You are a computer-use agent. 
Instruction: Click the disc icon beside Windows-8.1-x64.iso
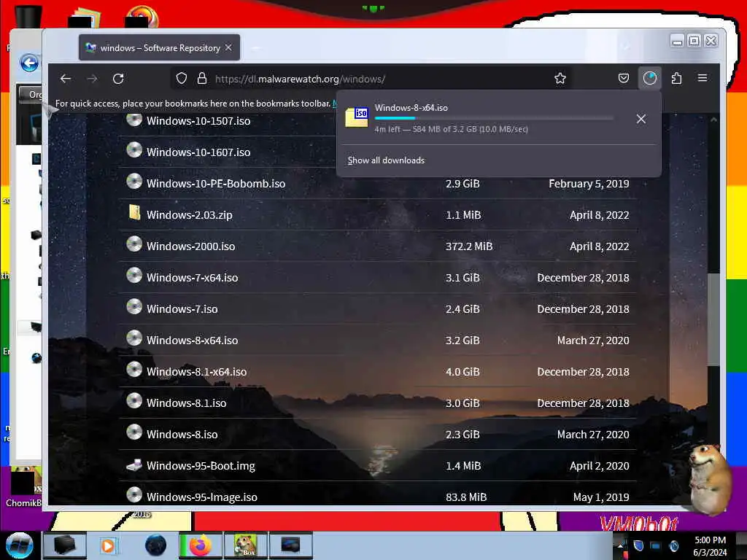click(134, 370)
